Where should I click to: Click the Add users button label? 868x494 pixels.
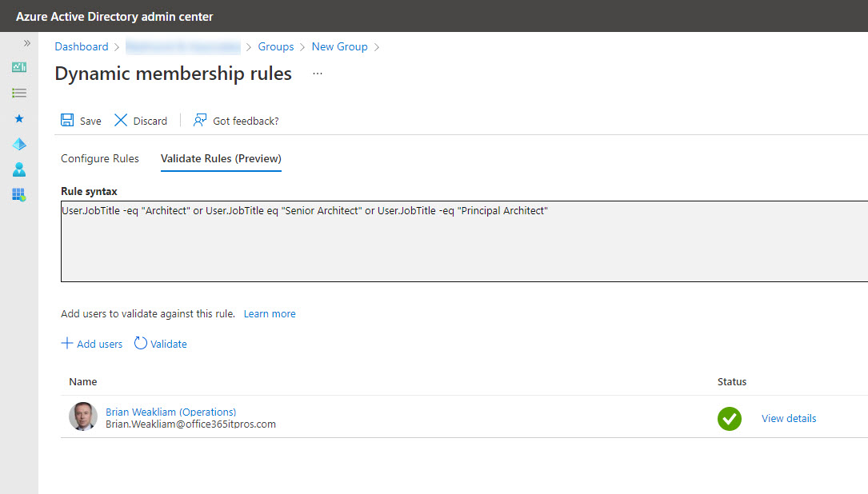(100, 344)
